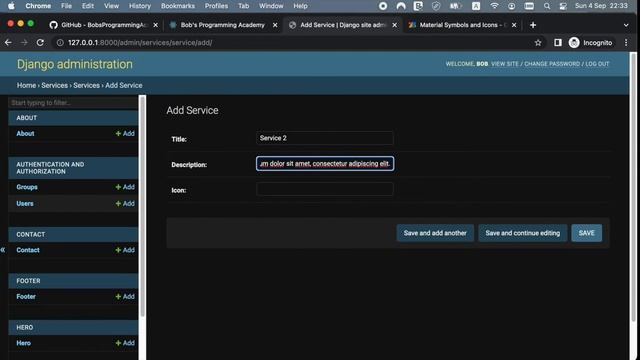Open the Help menu

pos(300,6)
